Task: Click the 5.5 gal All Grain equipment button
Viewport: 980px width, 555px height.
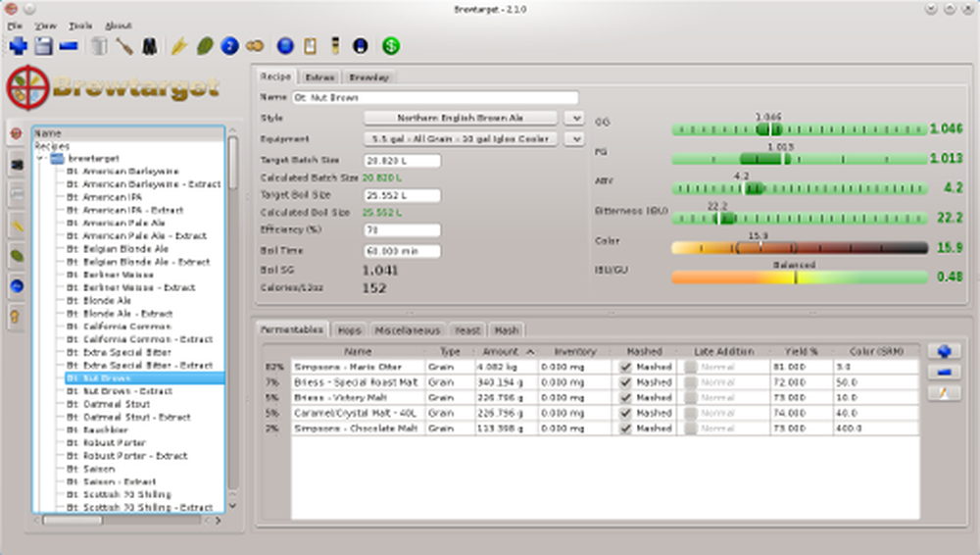Action: [x=460, y=139]
